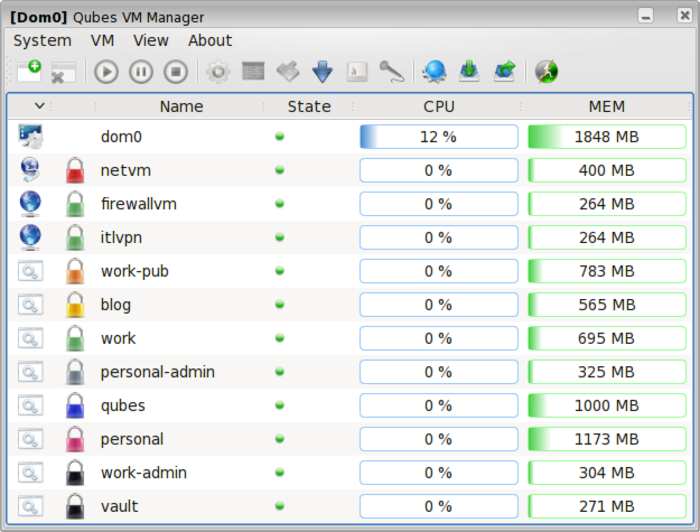Click the pink padlock of personal
Image resolution: width=700 pixels, height=532 pixels.
click(75, 439)
